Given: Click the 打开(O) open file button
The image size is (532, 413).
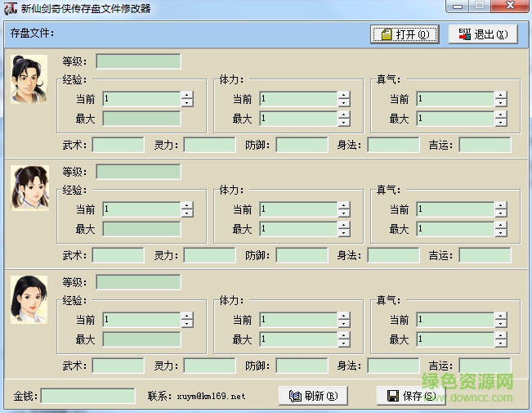Looking at the screenshot, I should pos(405,34).
